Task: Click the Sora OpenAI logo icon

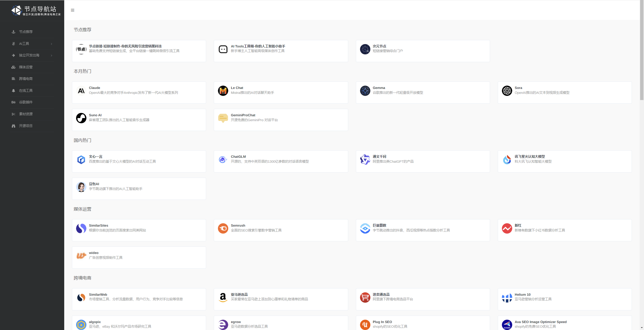Action: click(507, 91)
